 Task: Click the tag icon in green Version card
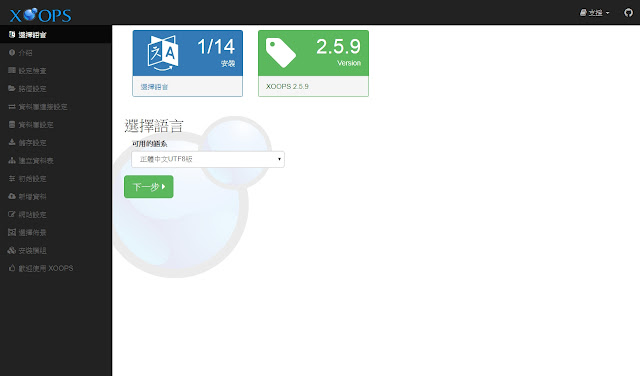point(280,53)
